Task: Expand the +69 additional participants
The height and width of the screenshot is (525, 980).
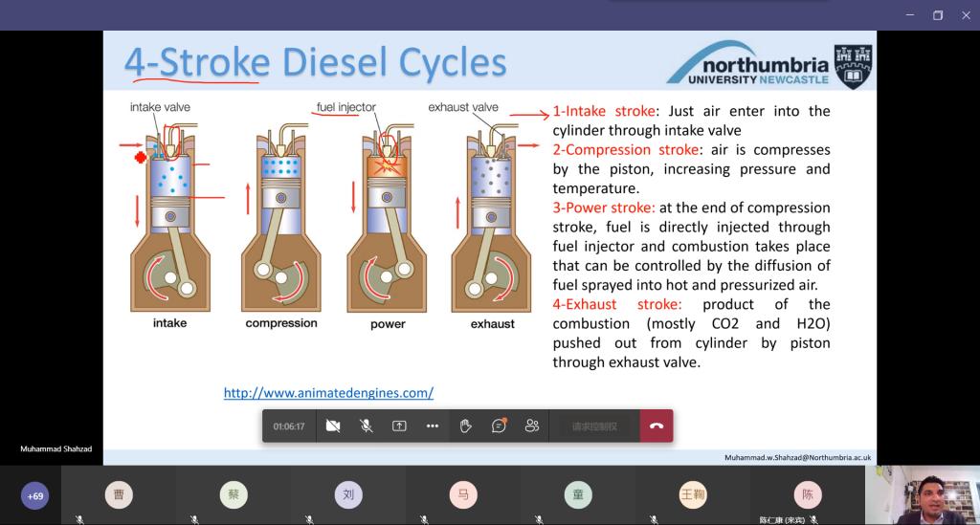Action: [35, 495]
